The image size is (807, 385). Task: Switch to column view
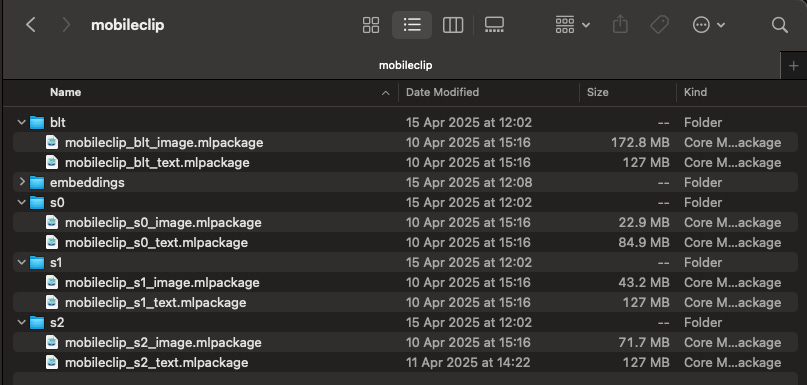tap(452, 25)
